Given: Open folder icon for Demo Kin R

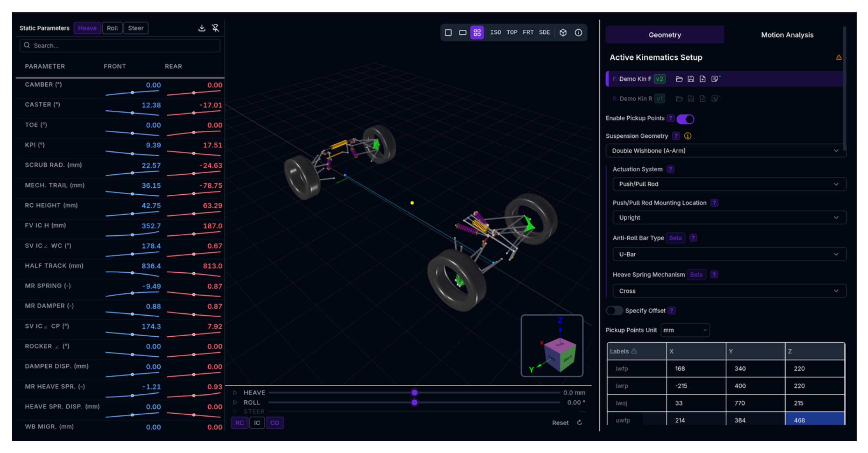Looking at the screenshot, I should (x=679, y=99).
